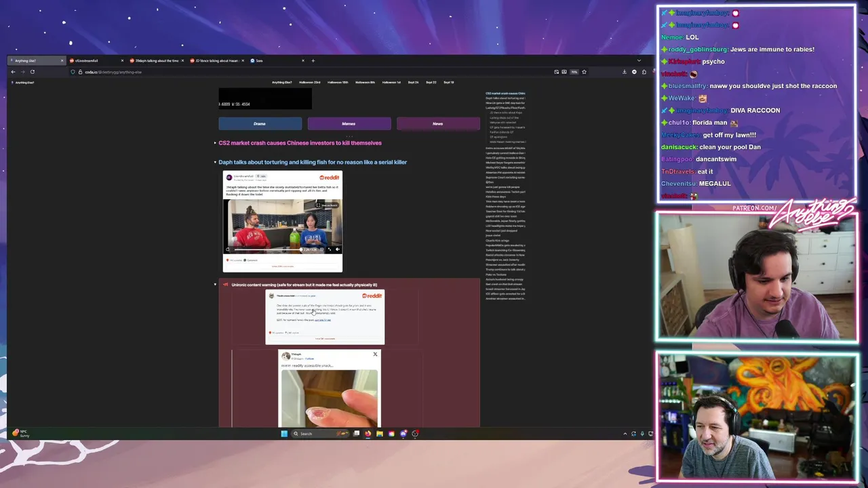Click the Drama category button
The height and width of the screenshot is (488, 868).
point(260,123)
